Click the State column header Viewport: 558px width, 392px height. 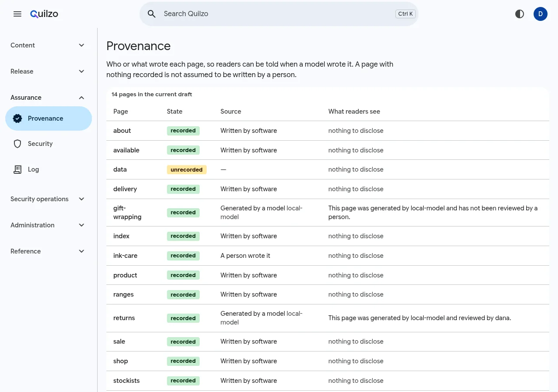pyautogui.click(x=174, y=112)
